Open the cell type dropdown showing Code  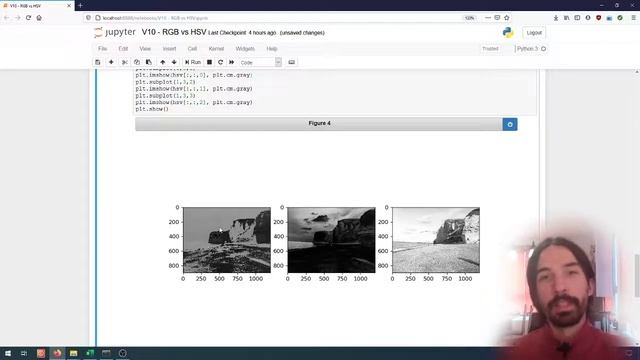point(260,62)
